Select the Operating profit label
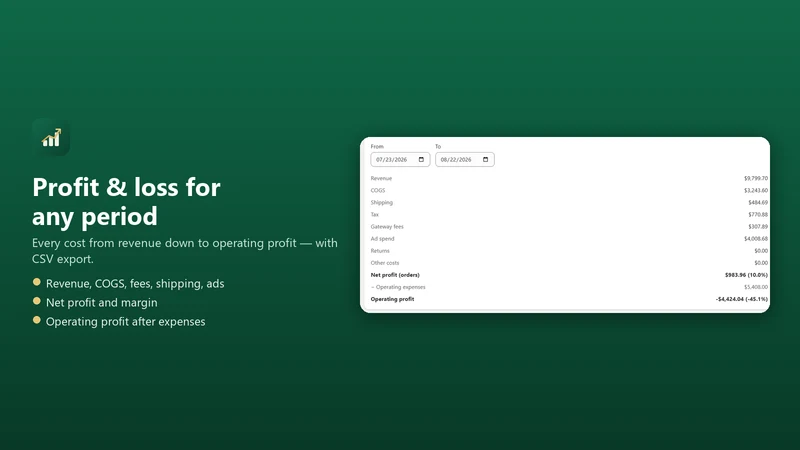The width and height of the screenshot is (800, 450). [x=392, y=299]
